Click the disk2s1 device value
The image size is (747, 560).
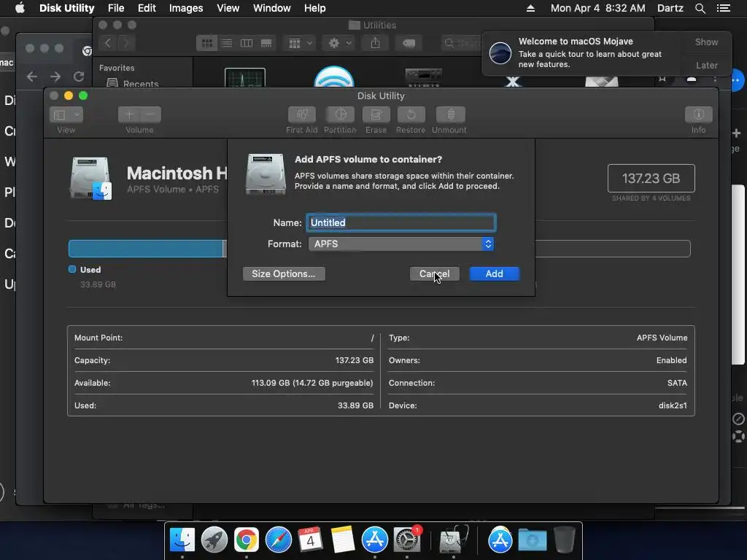tap(673, 405)
